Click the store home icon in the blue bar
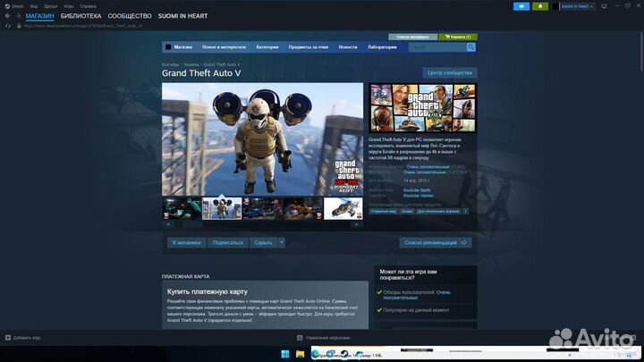The image size is (644, 362). coord(168,47)
